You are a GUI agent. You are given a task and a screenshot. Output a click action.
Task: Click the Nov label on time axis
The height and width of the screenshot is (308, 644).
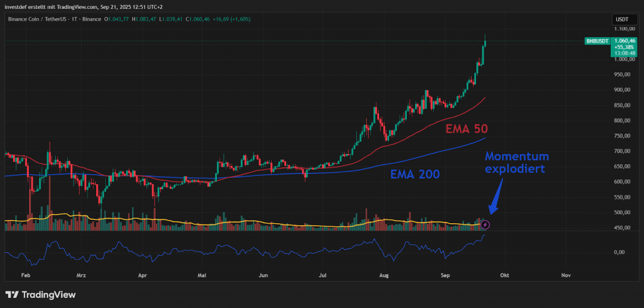point(566,275)
